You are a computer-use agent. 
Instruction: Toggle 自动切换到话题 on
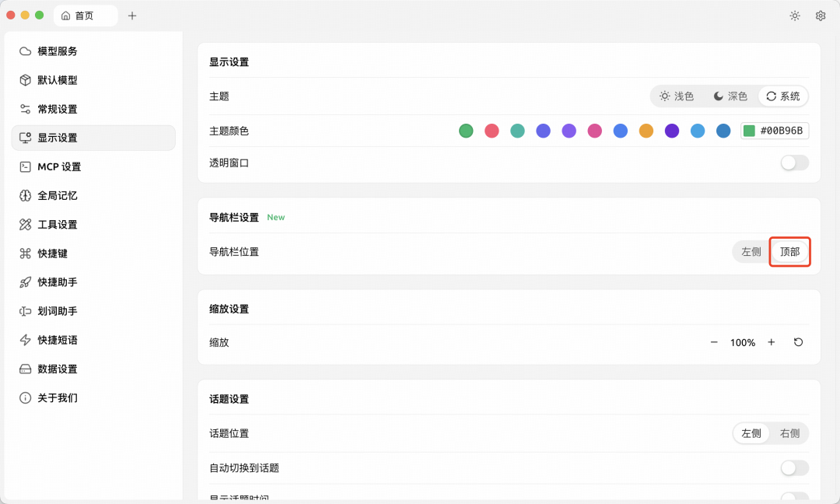click(x=794, y=467)
